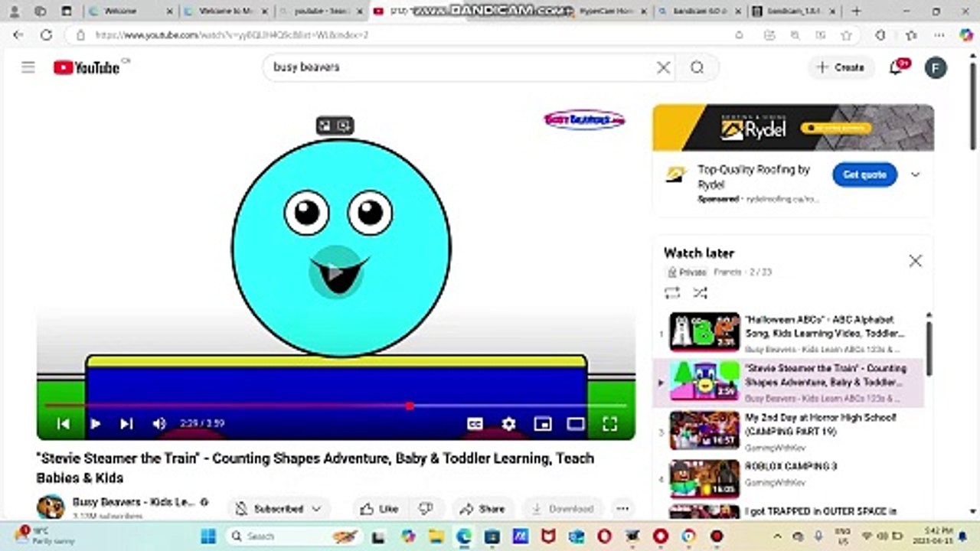Skip to the next video
Screen dimensions: 980x551
pyautogui.click(x=126, y=423)
